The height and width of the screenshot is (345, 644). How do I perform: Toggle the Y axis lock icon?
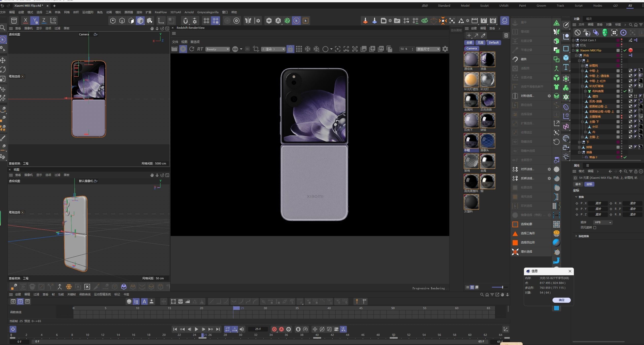point(35,21)
